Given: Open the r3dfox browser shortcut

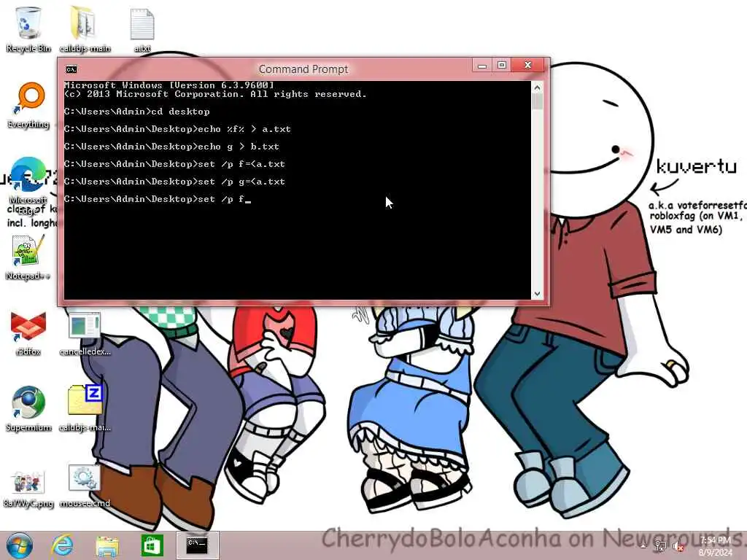Looking at the screenshot, I should point(28,333).
